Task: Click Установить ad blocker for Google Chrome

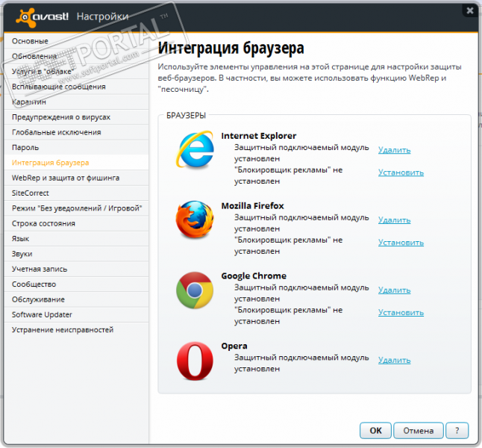Action: (401, 312)
